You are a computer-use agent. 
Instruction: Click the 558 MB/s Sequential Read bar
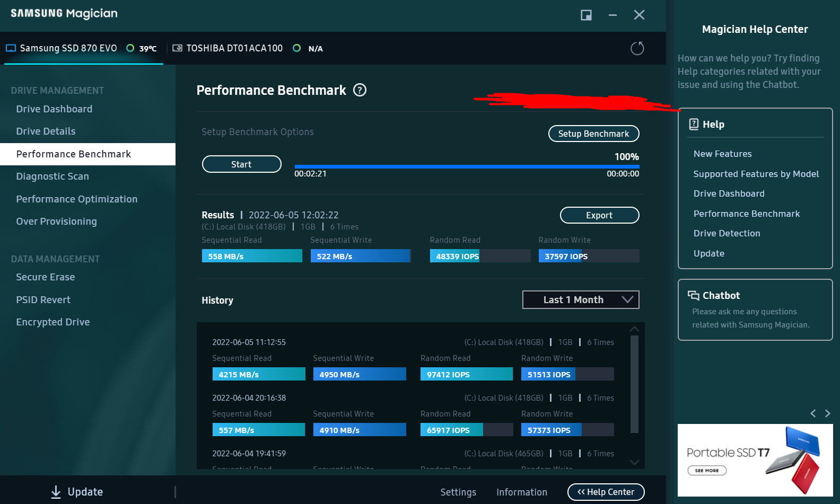(x=252, y=256)
